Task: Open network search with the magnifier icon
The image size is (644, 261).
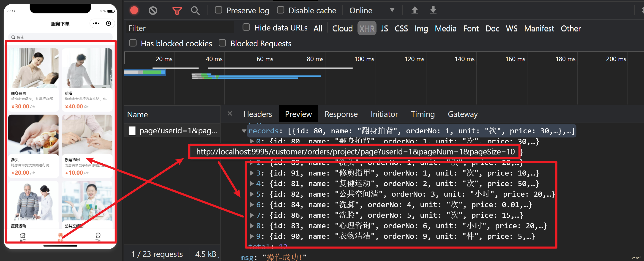Action: [195, 11]
